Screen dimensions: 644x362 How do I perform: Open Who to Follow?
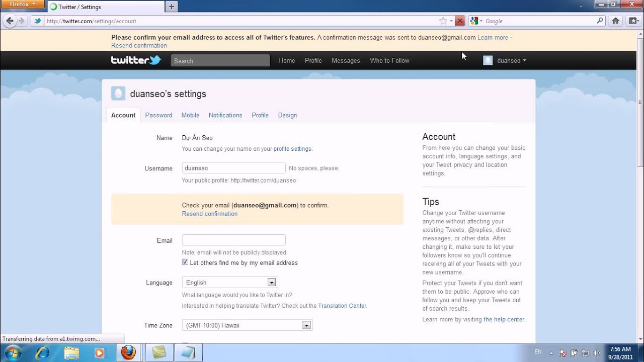tap(389, 60)
